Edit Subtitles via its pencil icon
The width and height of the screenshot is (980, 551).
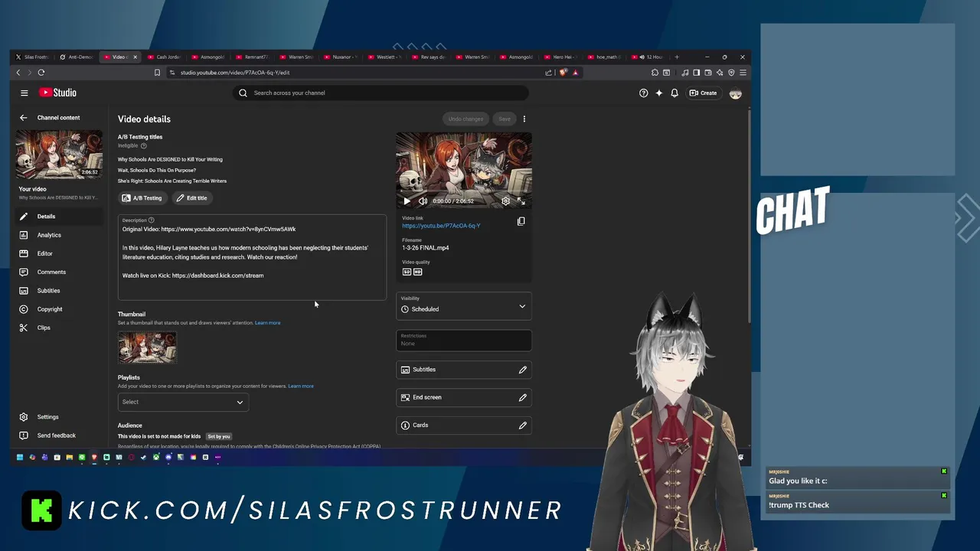[523, 370]
